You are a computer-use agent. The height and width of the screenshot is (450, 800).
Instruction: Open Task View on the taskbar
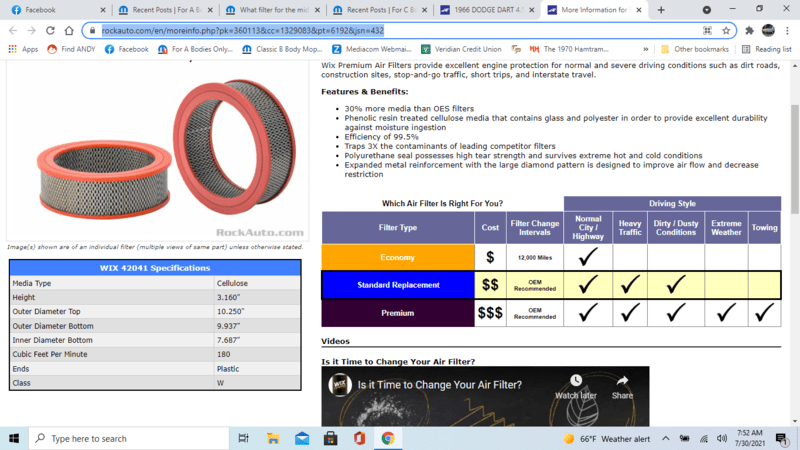pyautogui.click(x=244, y=438)
